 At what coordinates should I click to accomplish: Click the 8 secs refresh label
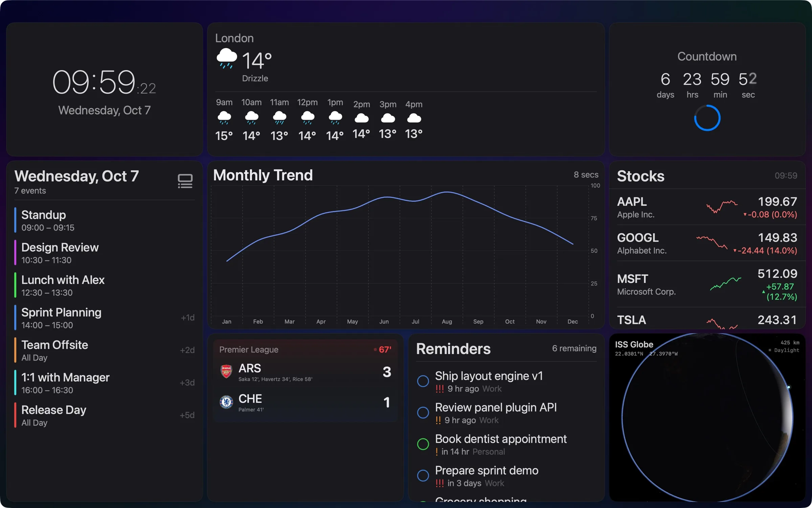[586, 175]
